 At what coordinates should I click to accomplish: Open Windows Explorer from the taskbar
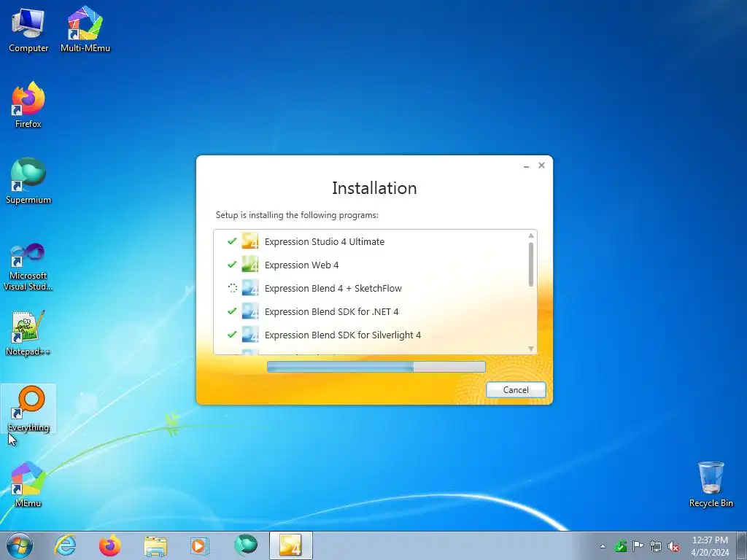point(155,545)
